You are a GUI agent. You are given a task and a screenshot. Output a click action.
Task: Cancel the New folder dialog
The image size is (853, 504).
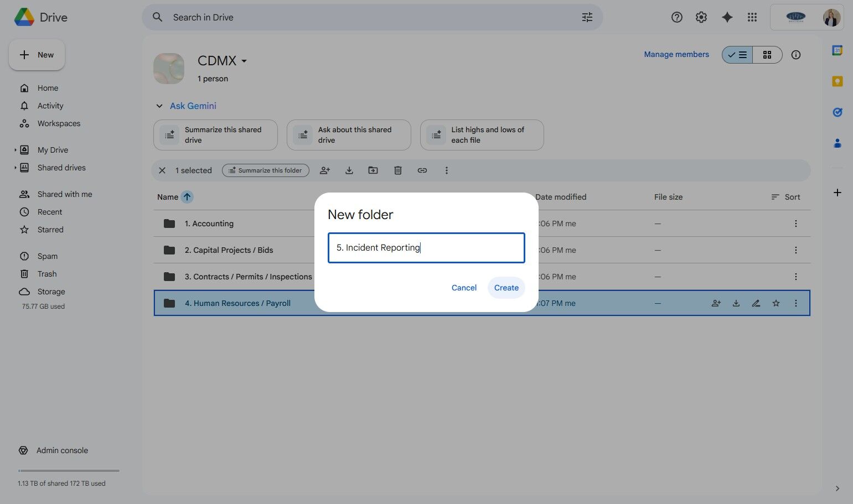(x=464, y=288)
